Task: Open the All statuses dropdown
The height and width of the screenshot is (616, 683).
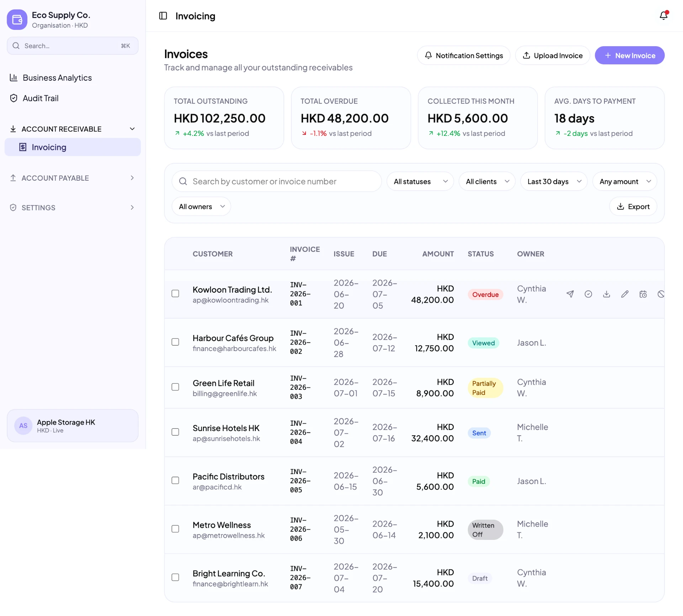Action: 420,181
